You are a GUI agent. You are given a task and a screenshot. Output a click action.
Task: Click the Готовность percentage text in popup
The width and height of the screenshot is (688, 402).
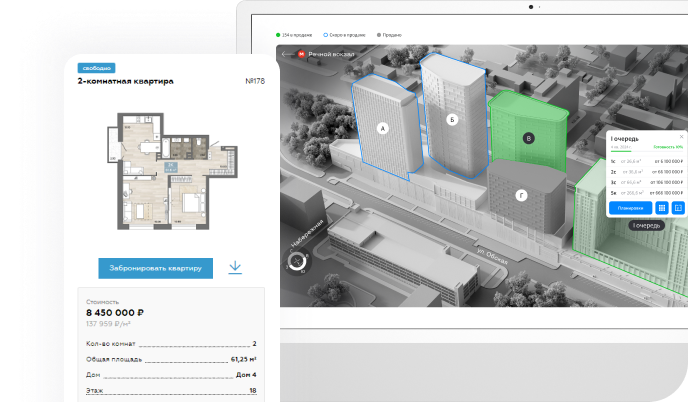click(x=668, y=147)
